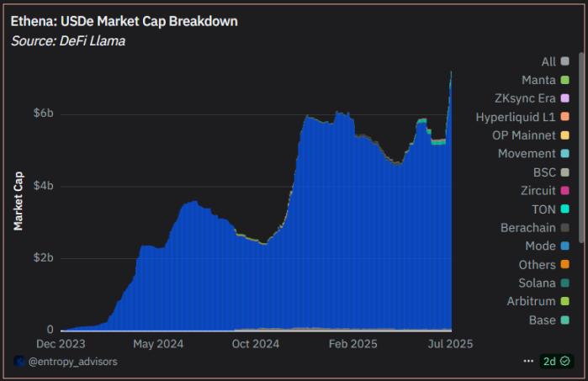Click the legend's vertical scrollbar
The height and width of the screenshot is (381, 588).
pyautogui.click(x=581, y=168)
